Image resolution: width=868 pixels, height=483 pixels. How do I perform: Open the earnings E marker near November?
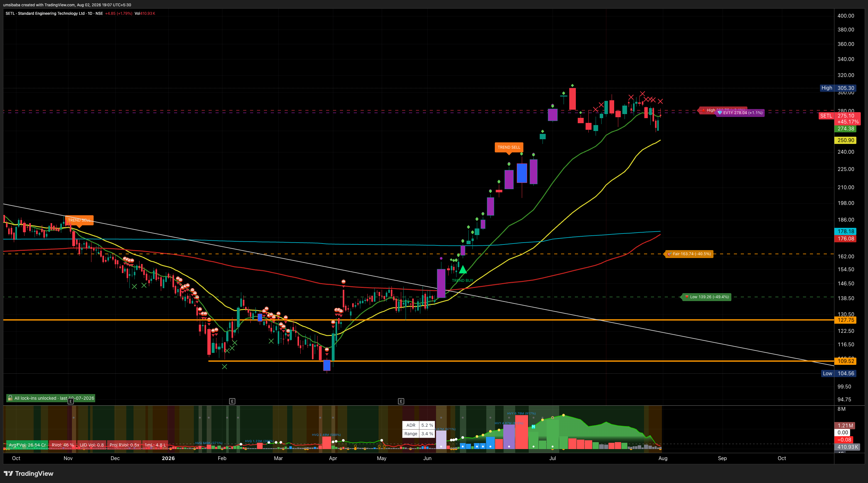70,401
